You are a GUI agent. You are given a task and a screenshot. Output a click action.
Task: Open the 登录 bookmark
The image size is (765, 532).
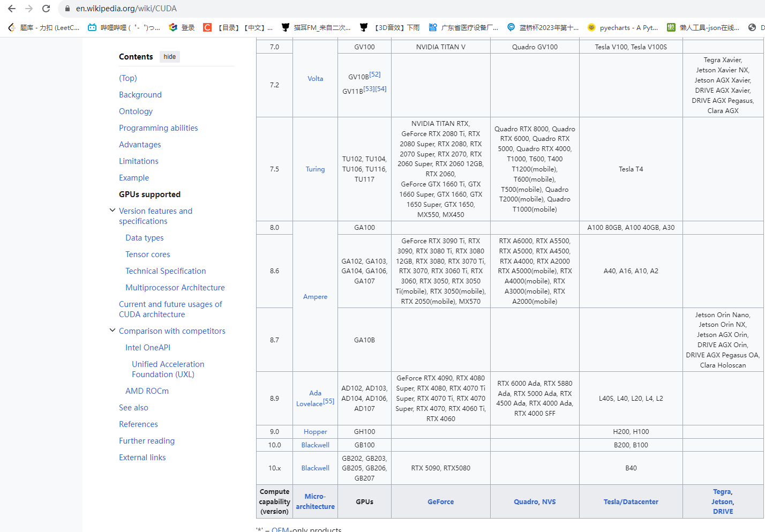tap(182, 27)
